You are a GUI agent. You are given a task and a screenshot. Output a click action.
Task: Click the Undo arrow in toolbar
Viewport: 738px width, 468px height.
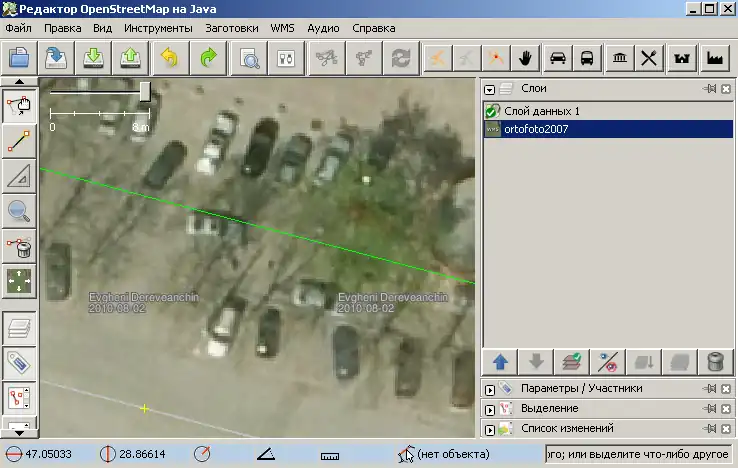(x=169, y=57)
